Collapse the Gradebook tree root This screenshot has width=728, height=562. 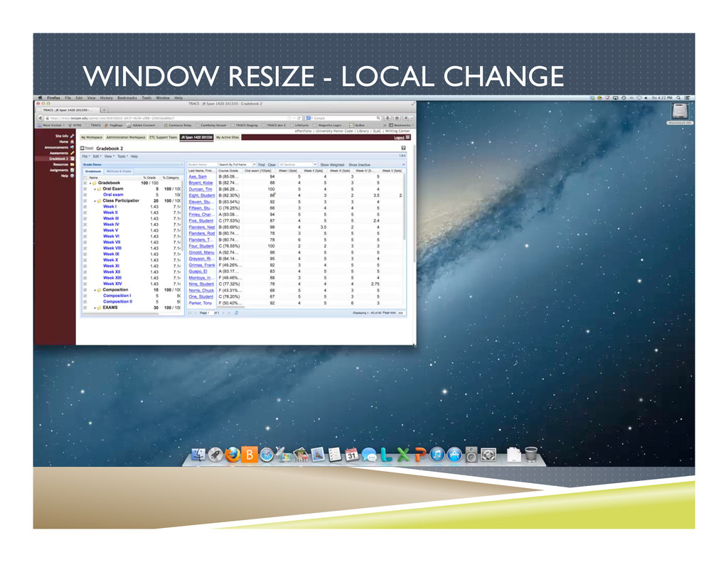[90, 183]
